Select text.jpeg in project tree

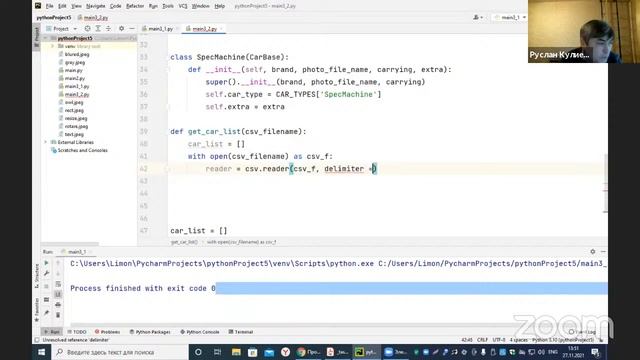point(74,134)
